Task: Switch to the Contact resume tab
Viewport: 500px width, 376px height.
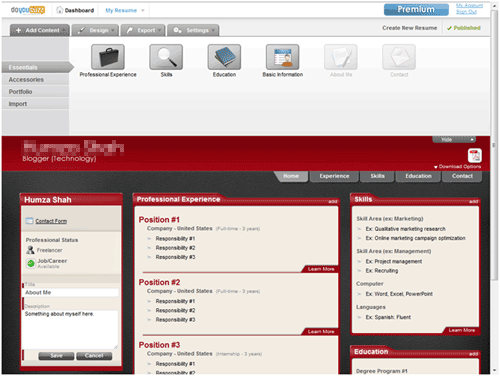Action: pyautogui.click(x=462, y=176)
